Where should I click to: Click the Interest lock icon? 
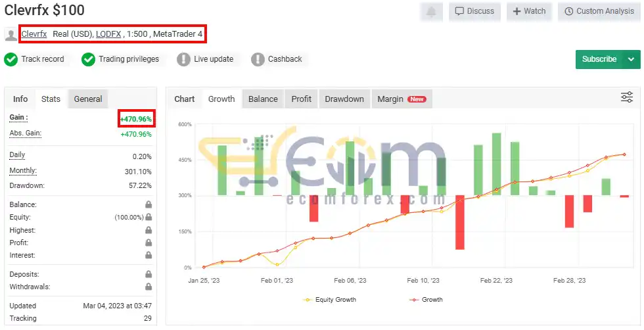[149, 255]
